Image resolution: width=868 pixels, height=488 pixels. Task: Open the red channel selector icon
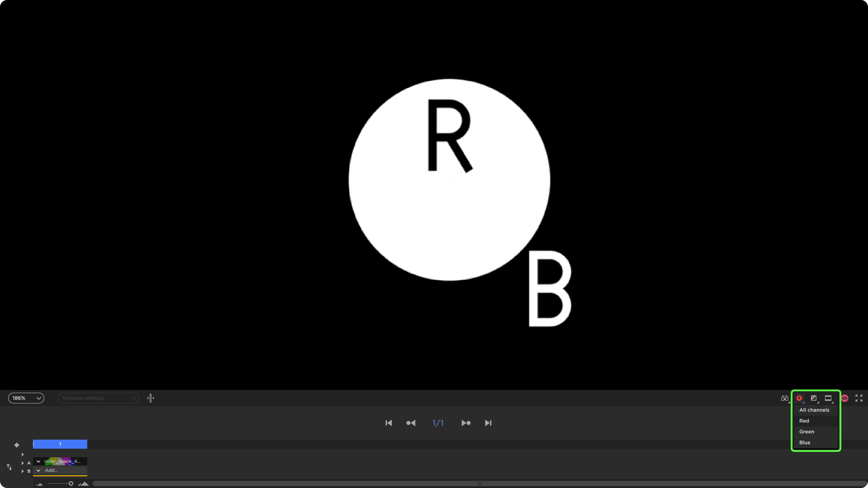coord(799,398)
